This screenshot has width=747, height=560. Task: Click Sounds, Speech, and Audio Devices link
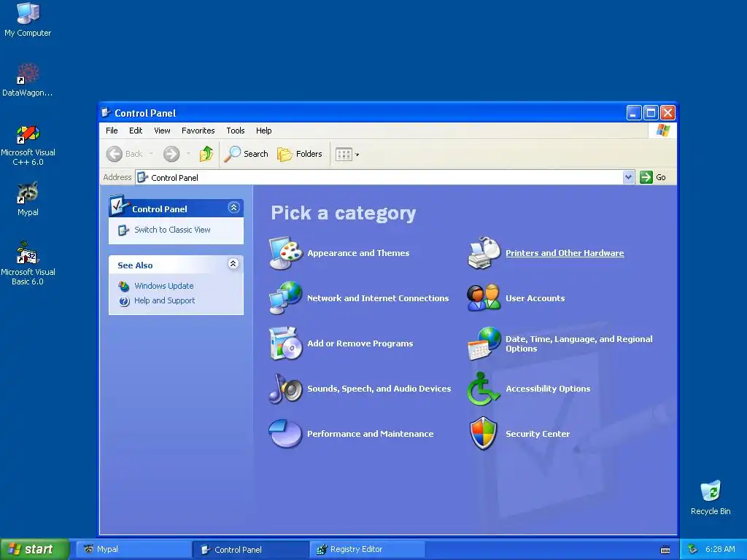pyautogui.click(x=379, y=389)
